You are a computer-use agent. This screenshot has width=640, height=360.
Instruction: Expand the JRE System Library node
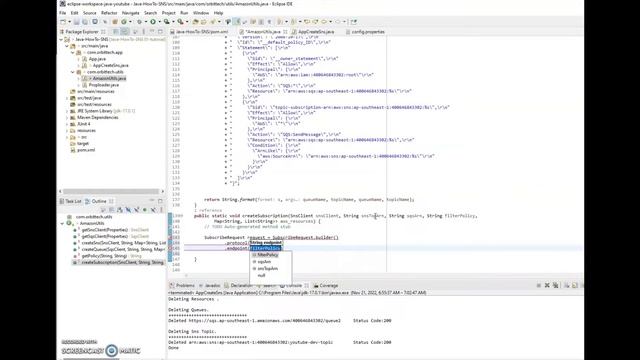[67, 111]
